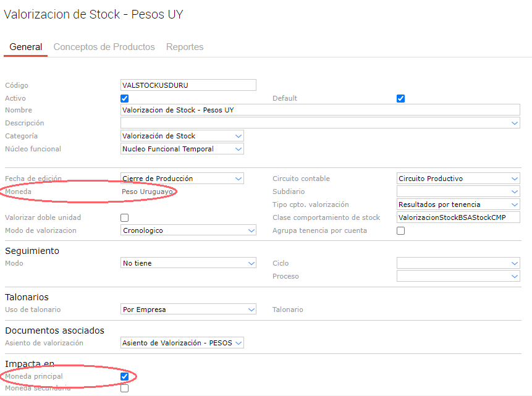
Task: Enable Valorizar doble unidad checkbox
Action: click(x=125, y=217)
